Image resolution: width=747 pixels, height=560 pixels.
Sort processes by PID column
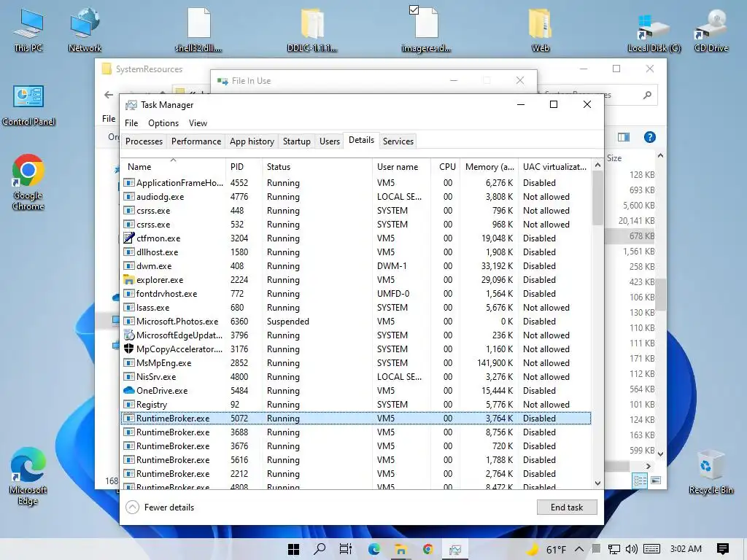[x=244, y=167]
